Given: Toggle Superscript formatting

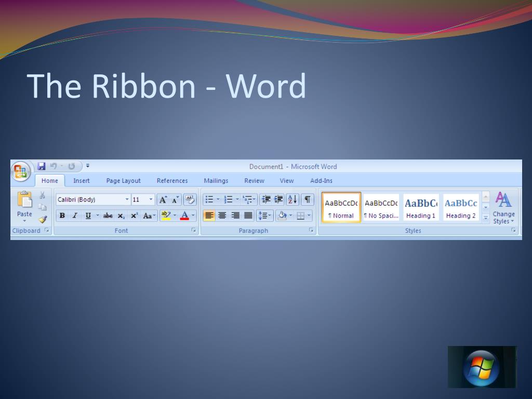Looking at the screenshot, I should pyautogui.click(x=134, y=216).
